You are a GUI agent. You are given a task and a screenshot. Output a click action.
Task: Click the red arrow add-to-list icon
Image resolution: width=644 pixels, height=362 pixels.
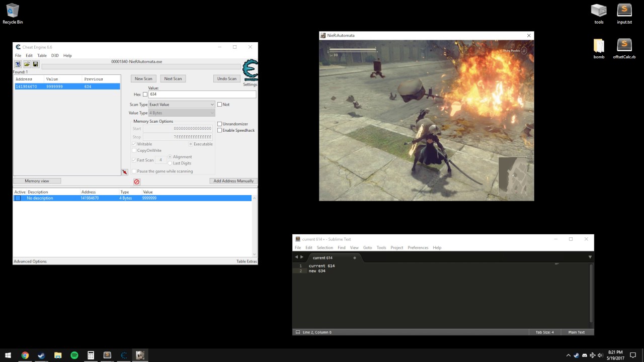tap(124, 172)
